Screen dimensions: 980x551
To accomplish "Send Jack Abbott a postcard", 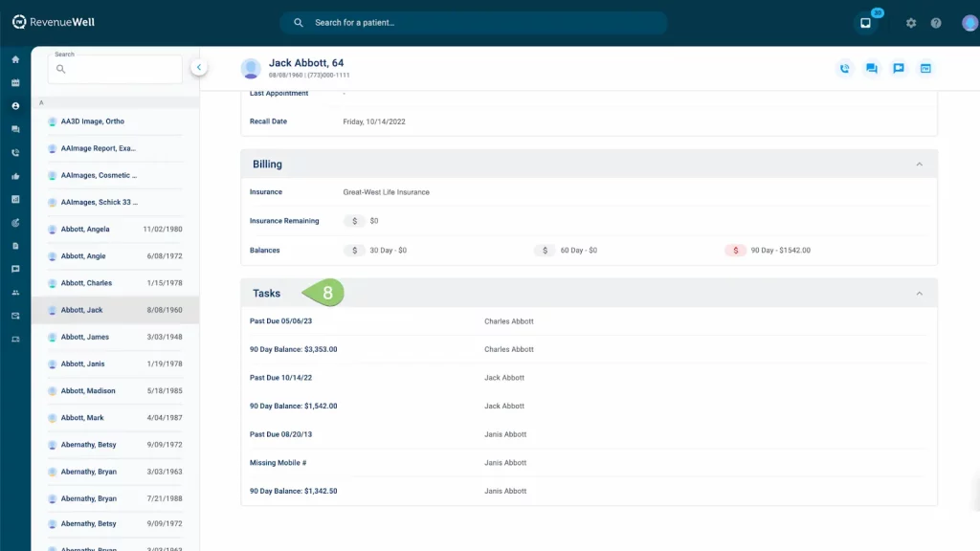I will pyautogui.click(x=925, y=68).
